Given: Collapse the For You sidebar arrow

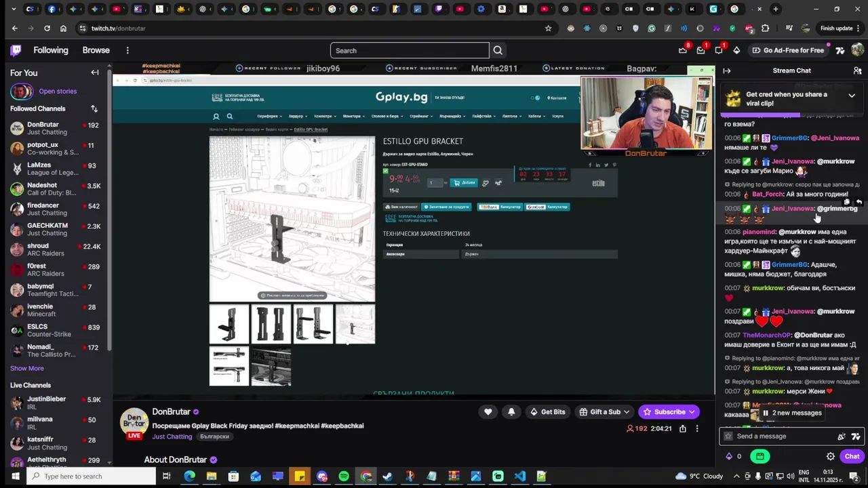Looking at the screenshot, I should 95,73.
